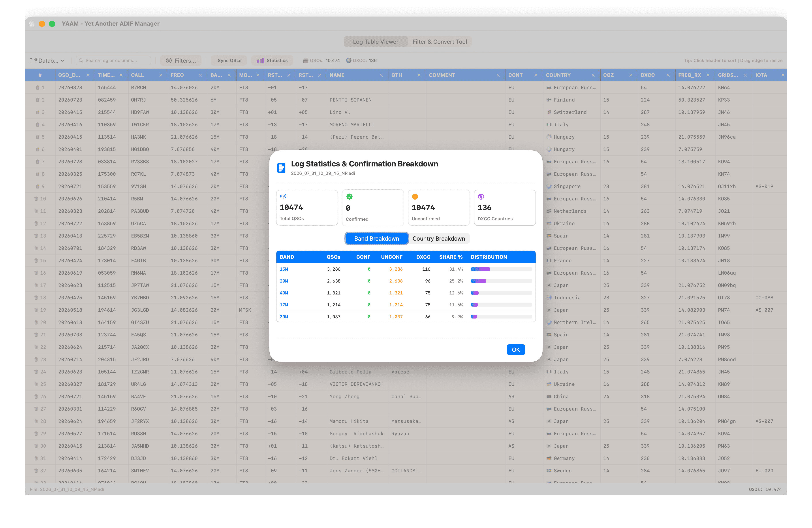
Task: Click the trash icon on row 20
Action: coord(36,322)
